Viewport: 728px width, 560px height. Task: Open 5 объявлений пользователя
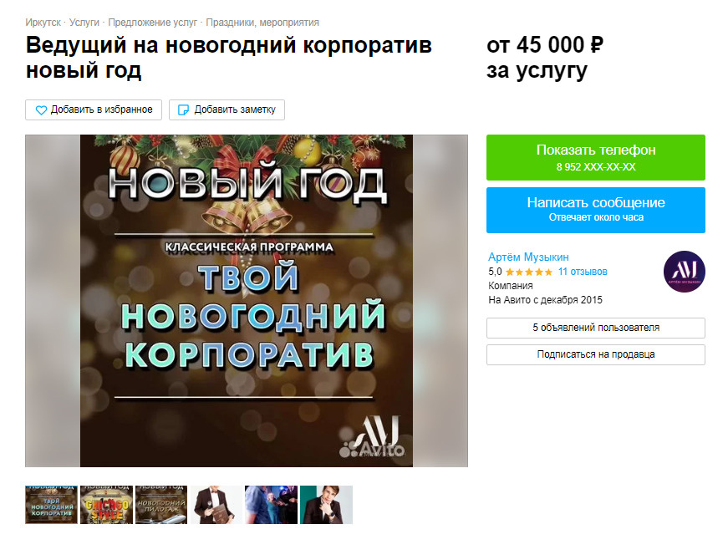596,328
